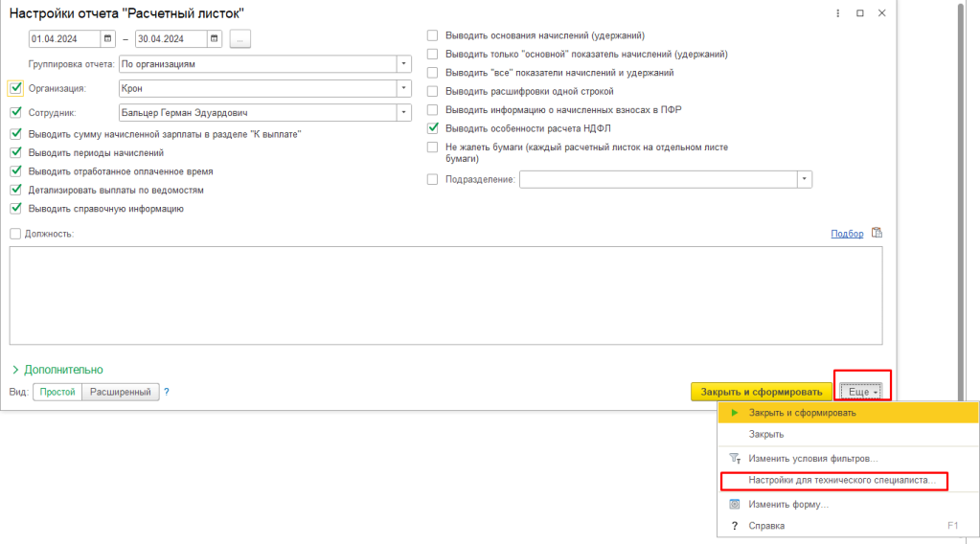Click the ellipsis period selection button
This screenshot has height=544, width=980.
239,39
